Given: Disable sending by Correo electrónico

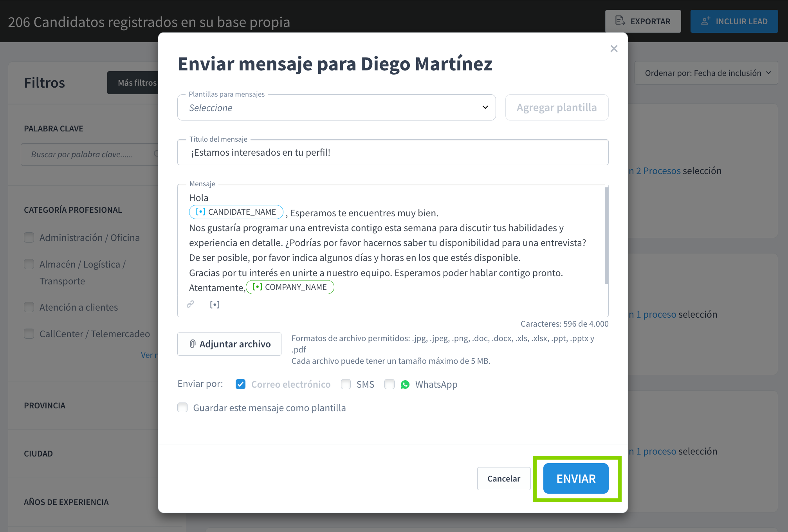Looking at the screenshot, I should pyautogui.click(x=240, y=384).
